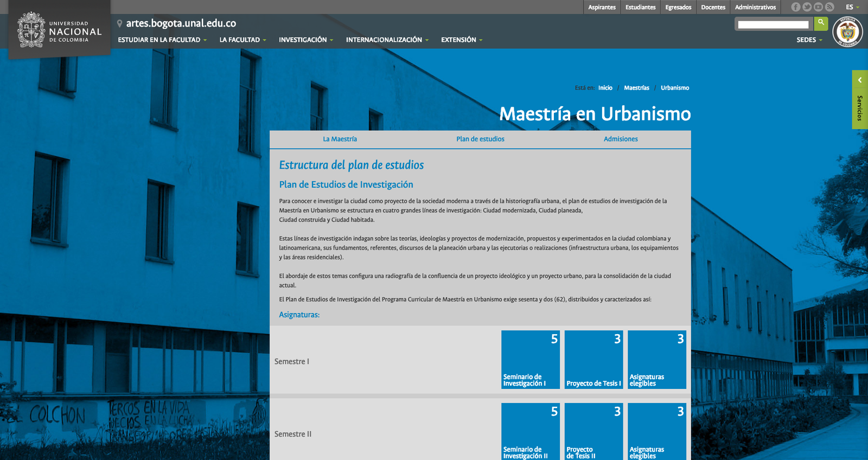868x460 pixels.
Task: Open the RSS feed icon
Action: [829, 7]
